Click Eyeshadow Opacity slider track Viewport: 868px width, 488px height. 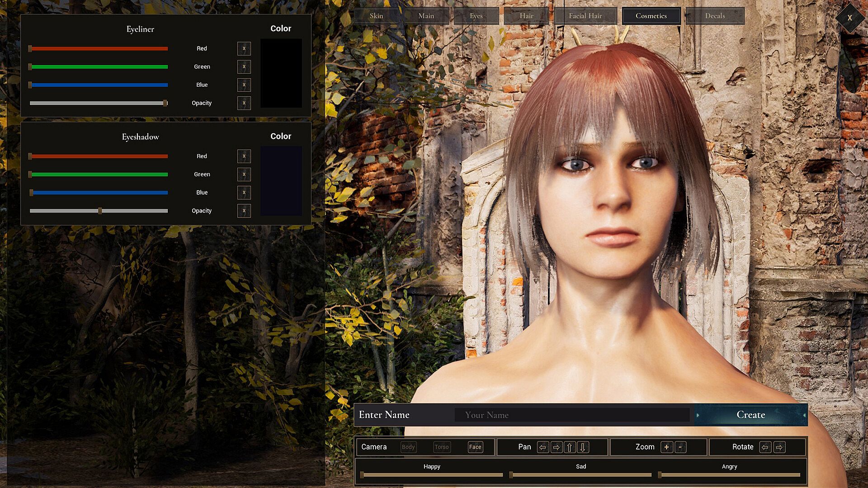[136, 211]
